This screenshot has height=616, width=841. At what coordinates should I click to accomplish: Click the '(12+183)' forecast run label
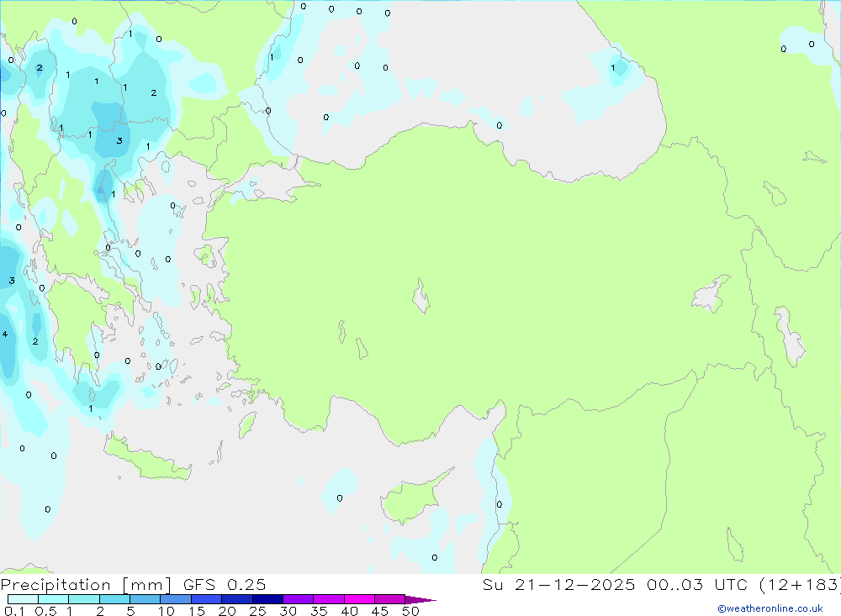click(x=800, y=585)
